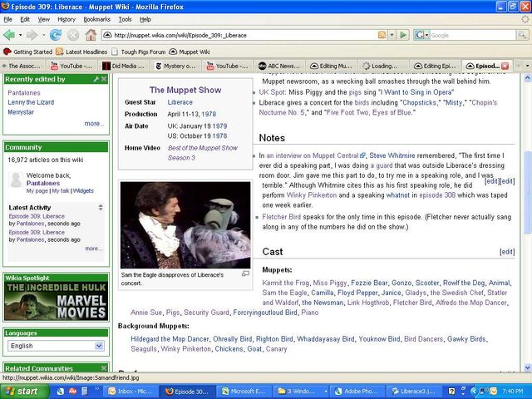Click the edit link for the Cast section
The width and height of the screenshot is (532, 399).
[507, 252]
